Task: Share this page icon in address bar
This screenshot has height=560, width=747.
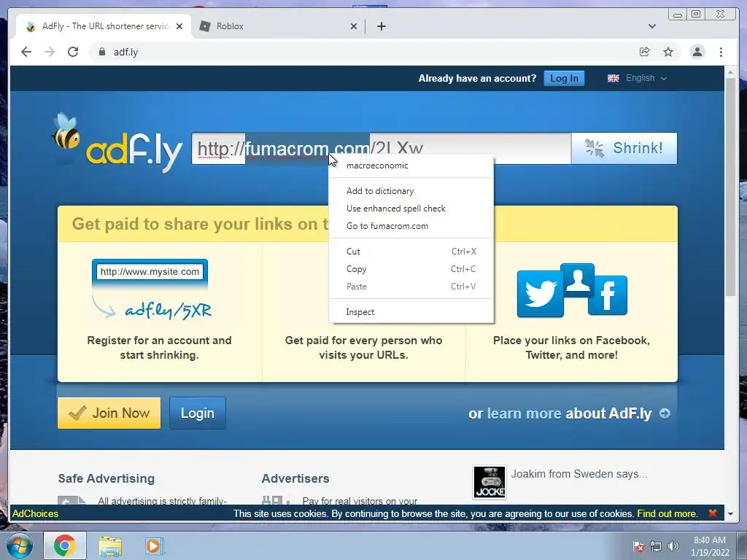Action: [645, 52]
